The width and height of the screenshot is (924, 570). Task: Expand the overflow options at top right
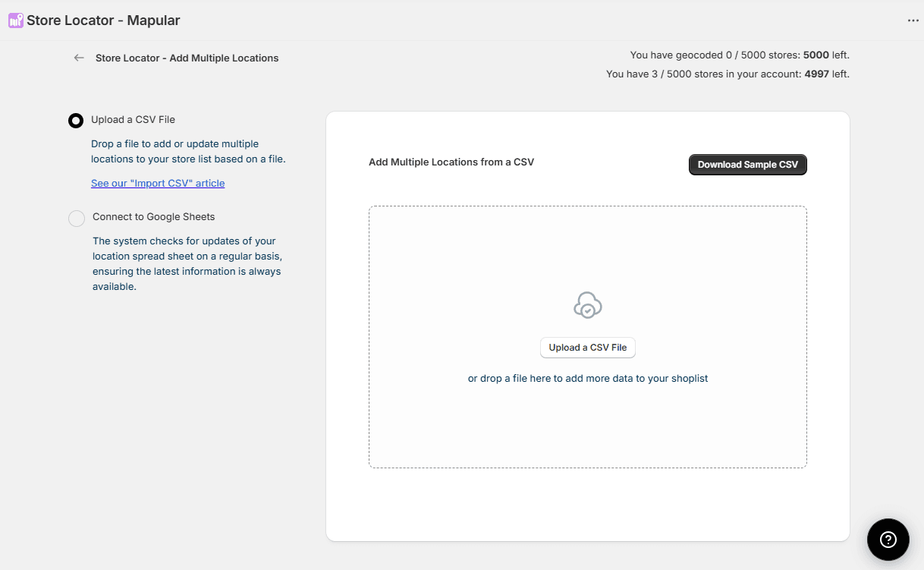pyautogui.click(x=913, y=20)
